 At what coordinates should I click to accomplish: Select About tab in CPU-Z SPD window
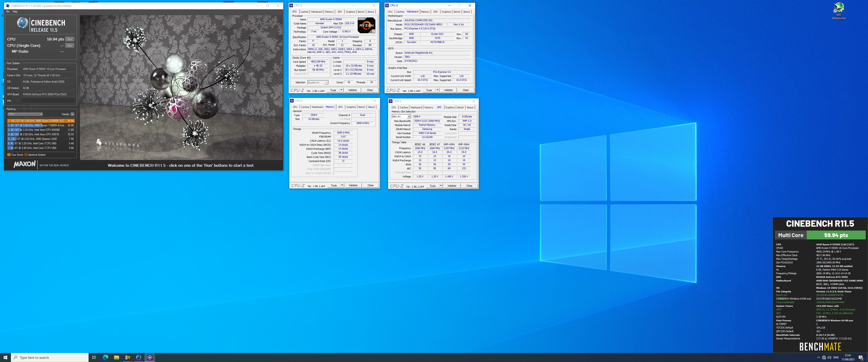pos(470,108)
